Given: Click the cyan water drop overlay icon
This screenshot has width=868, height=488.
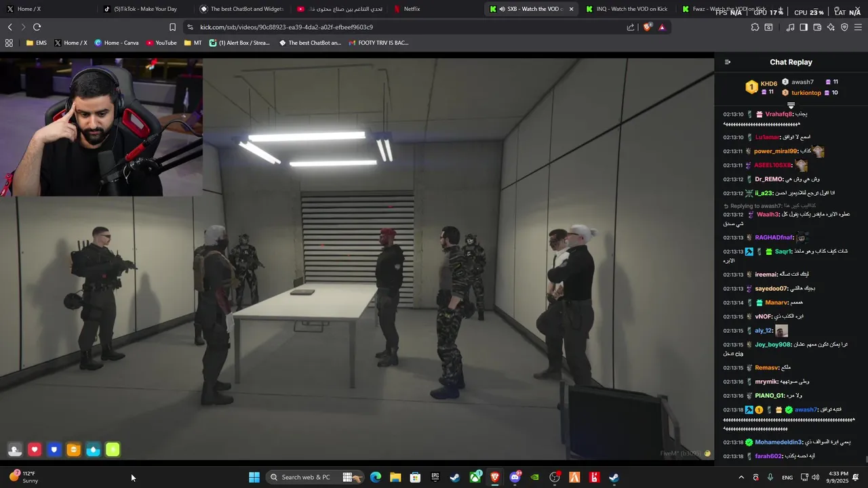Looking at the screenshot, I should click(x=94, y=449).
